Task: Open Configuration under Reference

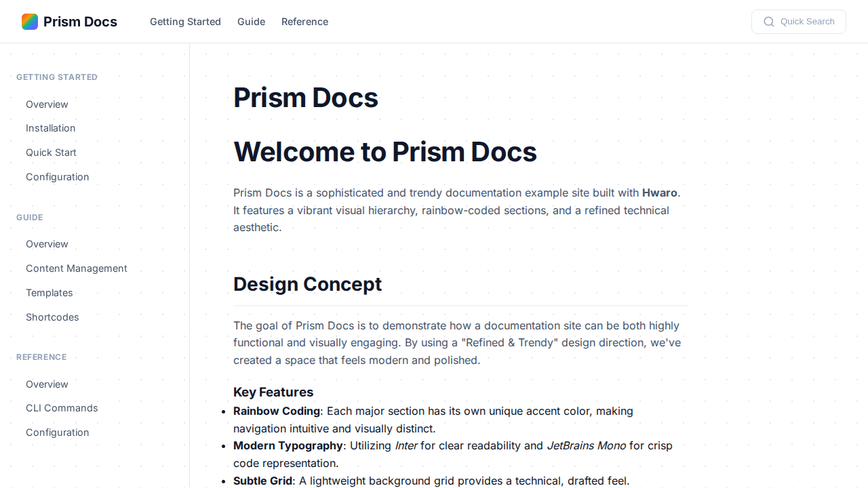Action: (x=57, y=432)
